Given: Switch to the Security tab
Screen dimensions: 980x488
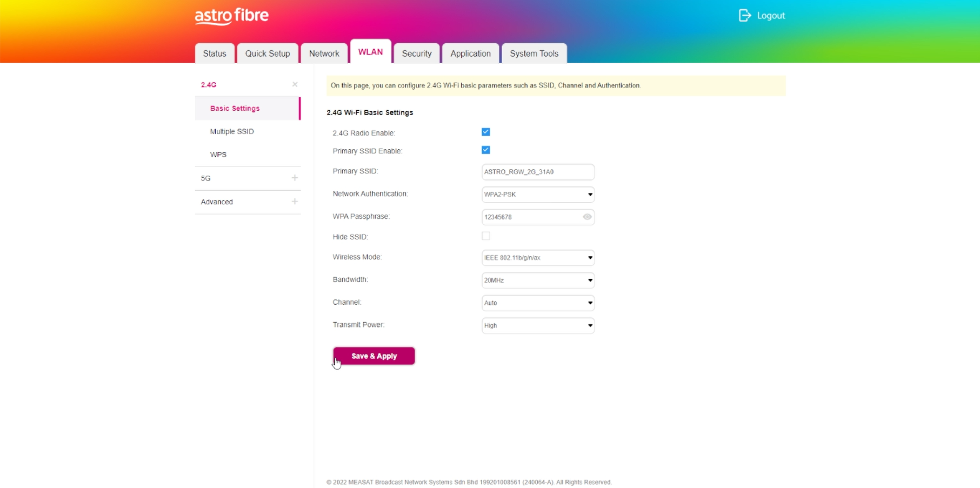Looking at the screenshot, I should coord(416,54).
